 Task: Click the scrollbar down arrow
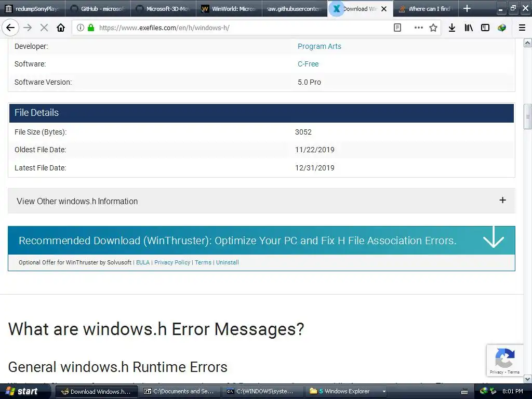(x=528, y=379)
